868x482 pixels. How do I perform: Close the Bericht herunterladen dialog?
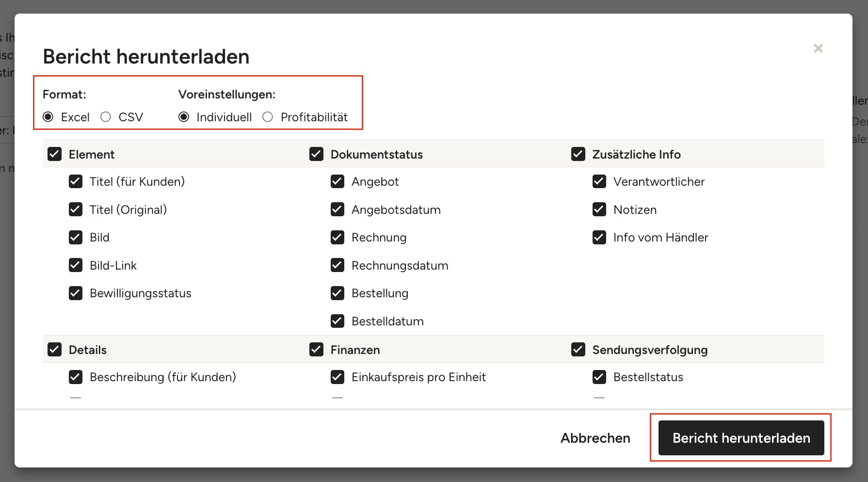point(818,48)
